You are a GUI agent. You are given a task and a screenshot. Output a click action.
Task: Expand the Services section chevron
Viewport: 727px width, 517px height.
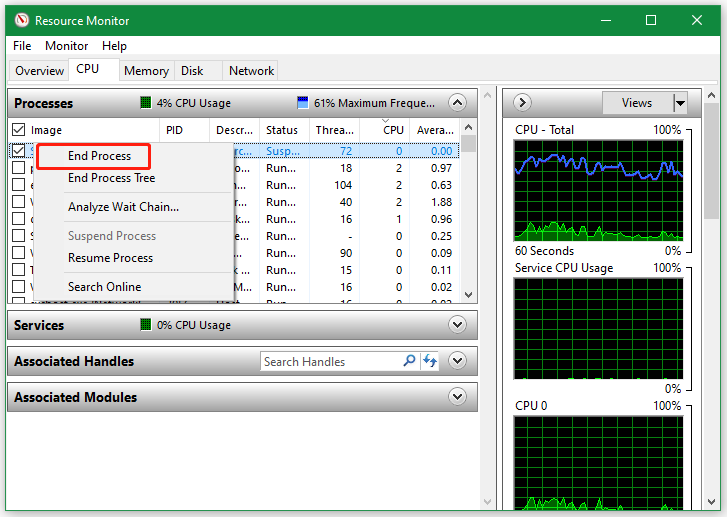pyautogui.click(x=458, y=325)
